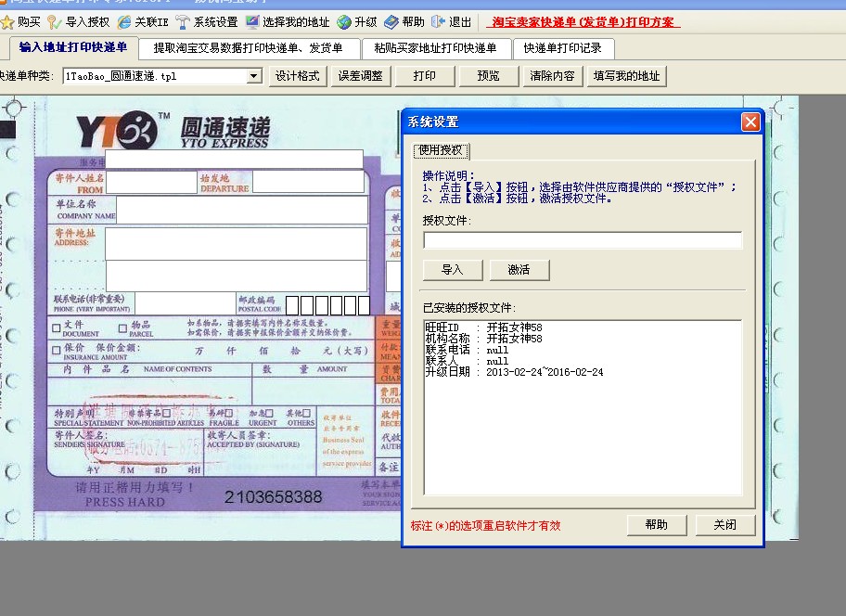Viewport: 846px width, 616px height.
Task: Click the 关闭 button in the dialog
Action: pos(725,525)
